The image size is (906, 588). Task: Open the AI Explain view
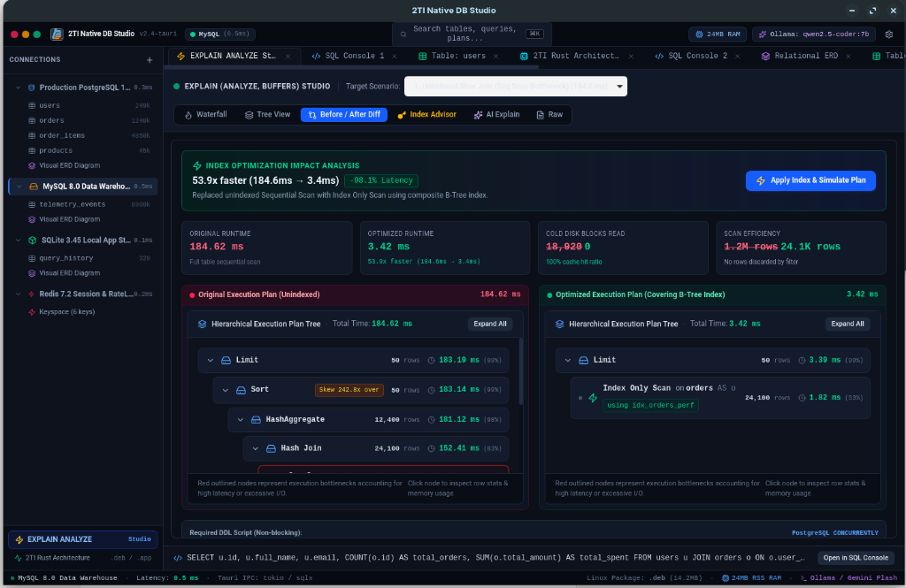(497, 114)
